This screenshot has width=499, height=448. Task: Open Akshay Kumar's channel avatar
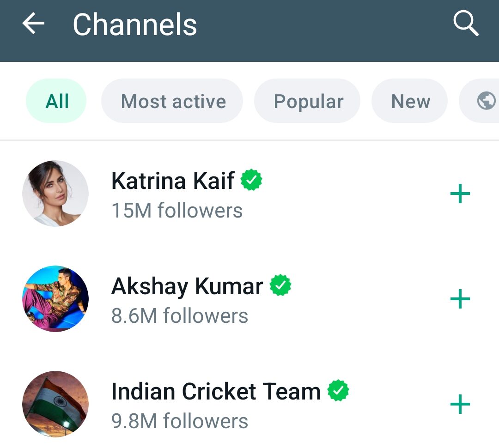point(55,299)
